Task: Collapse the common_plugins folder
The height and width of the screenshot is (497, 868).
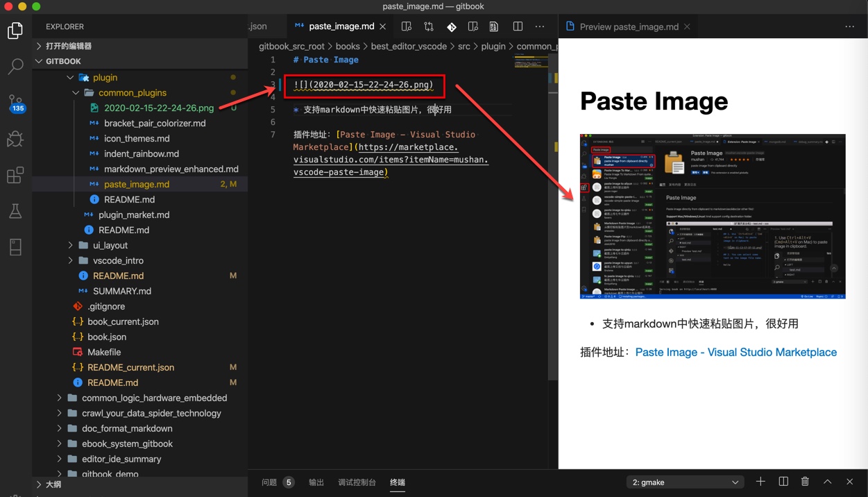Action: [x=76, y=92]
